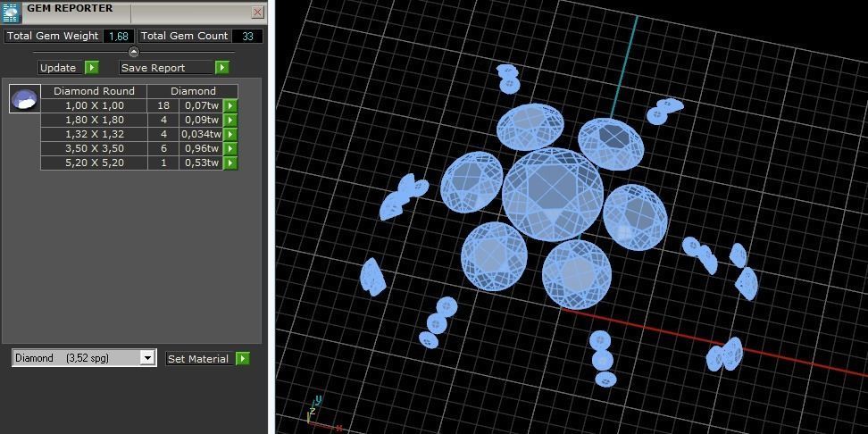Image resolution: width=868 pixels, height=434 pixels.
Task: Collapse the panel with the round arrow
Action: click(134, 52)
